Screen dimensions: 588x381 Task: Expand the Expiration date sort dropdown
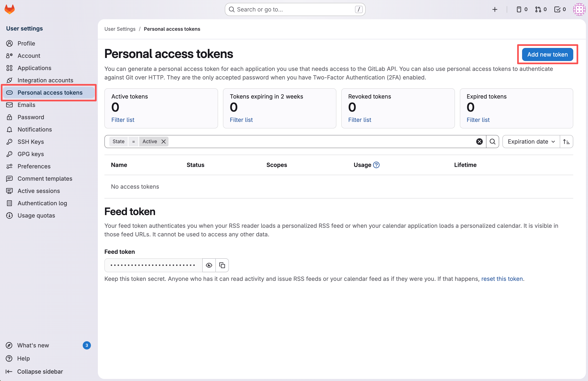[531, 142]
